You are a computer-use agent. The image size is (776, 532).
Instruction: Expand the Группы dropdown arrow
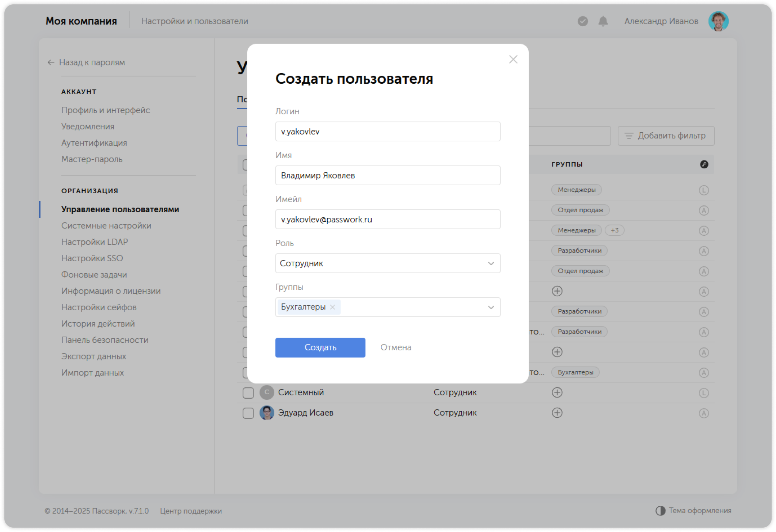click(491, 307)
